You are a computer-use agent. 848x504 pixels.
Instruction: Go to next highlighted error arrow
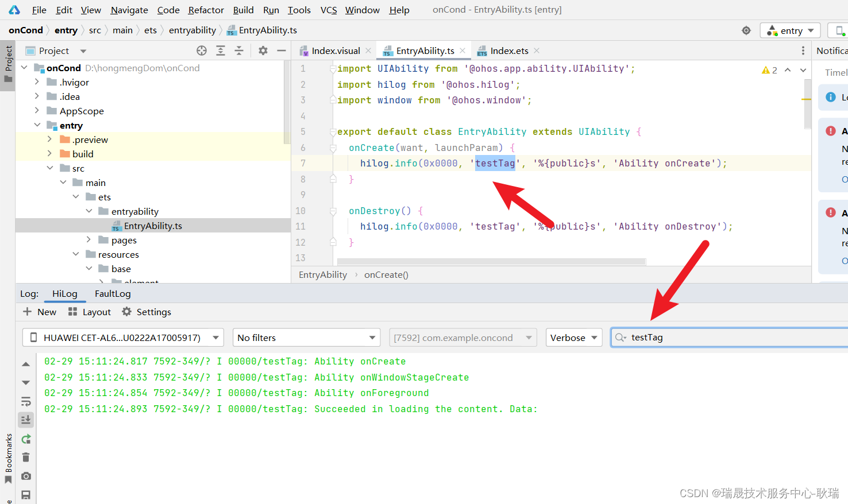click(x=803, y=70)
